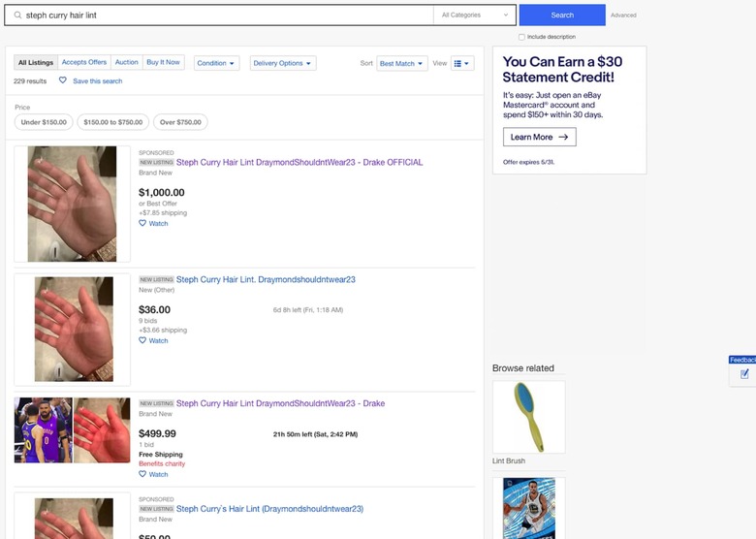Image resolution: width=756 pixels, height=539 pixels.
Task: Click the Watch heart under the $1,000.00 listing
Action: (142, 223)
